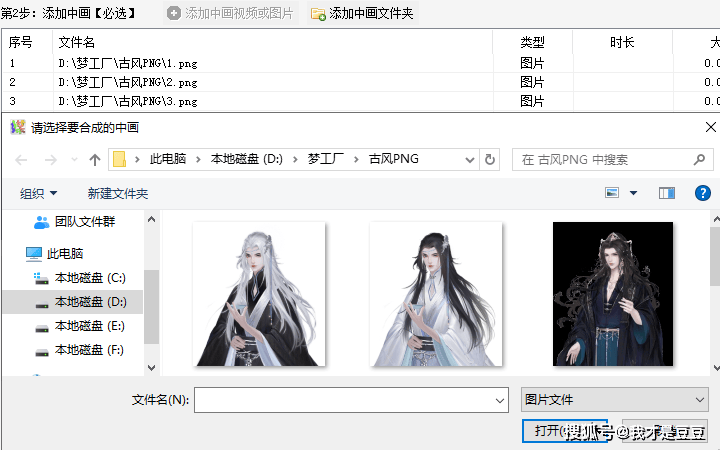Toggle the preview pane icon
Image resolution: width=720 pixels, height=450 pixels.
point(666,193)
